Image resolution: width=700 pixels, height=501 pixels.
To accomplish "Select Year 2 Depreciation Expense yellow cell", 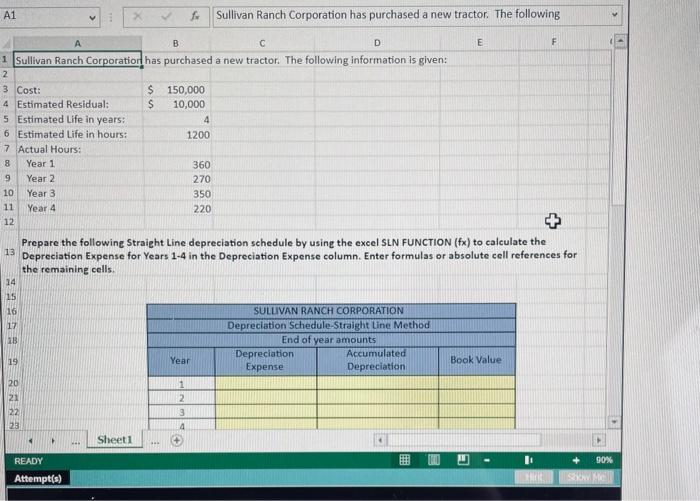I will point(266,397).
